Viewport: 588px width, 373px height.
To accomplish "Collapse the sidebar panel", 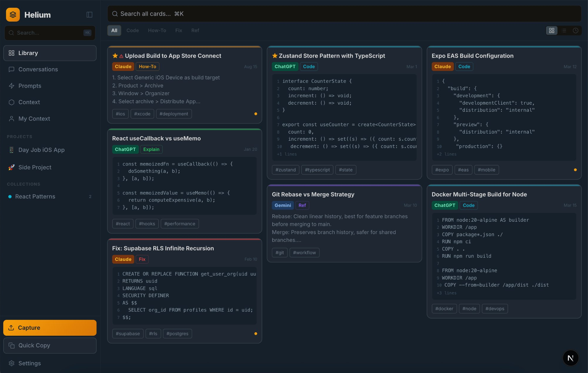I will point(89,14).
